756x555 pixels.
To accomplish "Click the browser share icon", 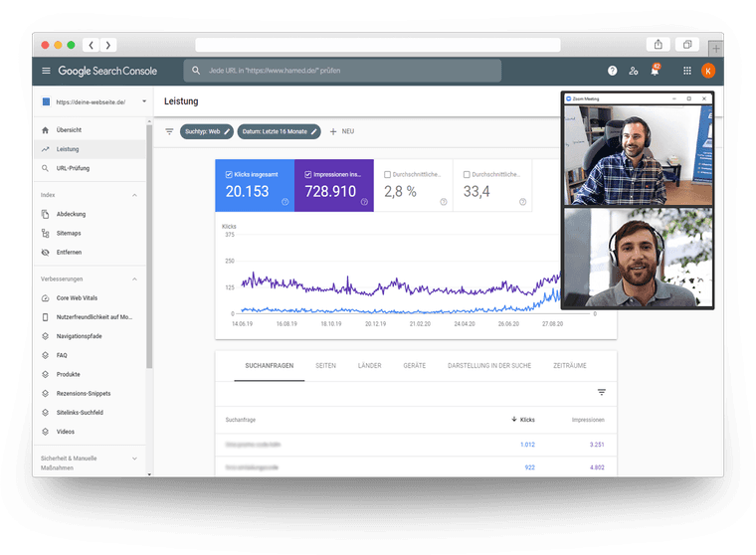I will 659,45.
